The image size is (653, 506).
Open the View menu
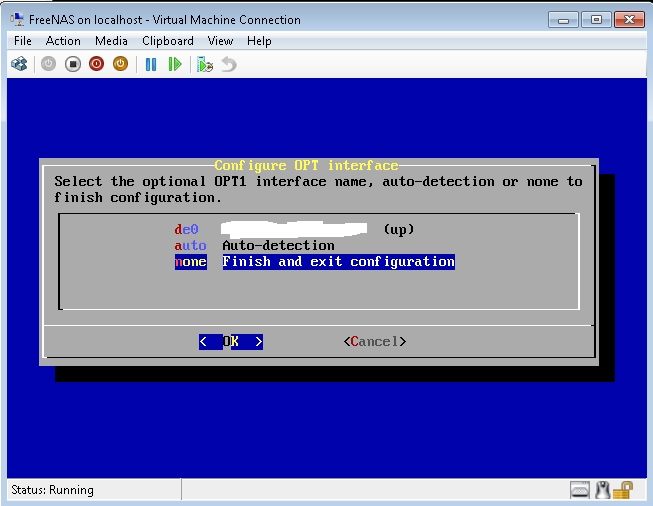pyautogui.click(x=220, y=41)
